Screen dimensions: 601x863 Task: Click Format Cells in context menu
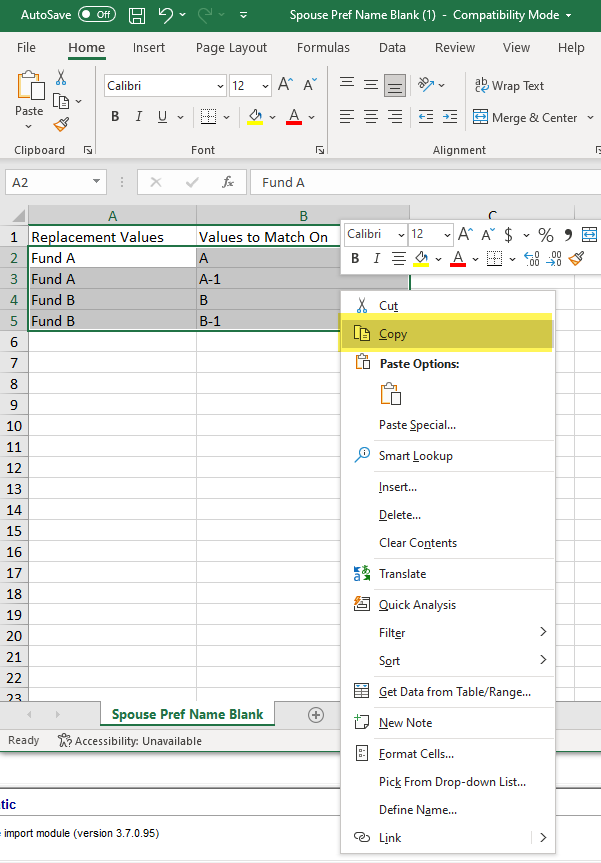[x=416, y=753]
